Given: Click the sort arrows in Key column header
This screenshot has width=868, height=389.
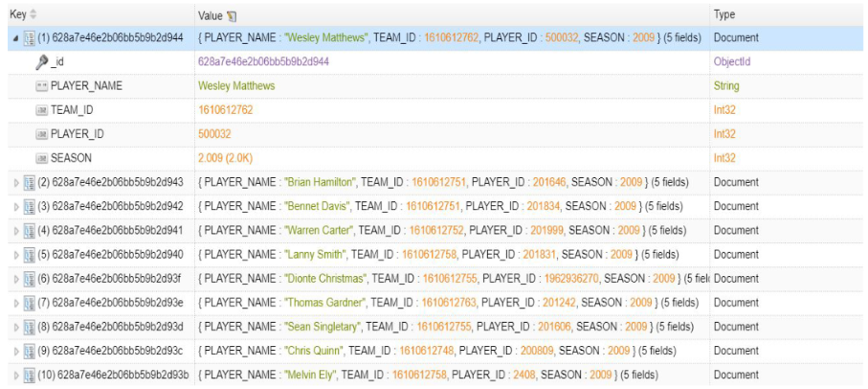Looking at the screenshot, I should coord(34,15).
